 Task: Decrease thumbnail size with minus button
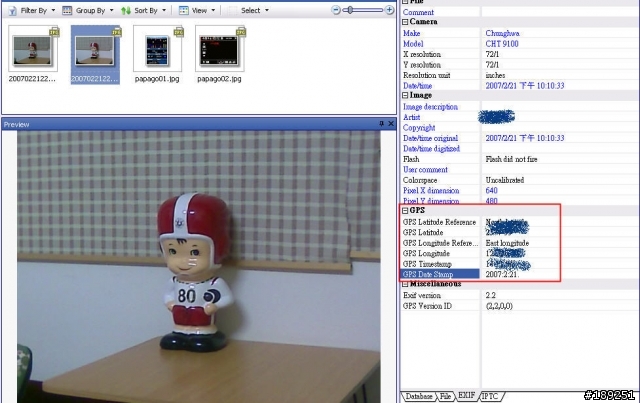pyautogui.click(x=336, y=10)
